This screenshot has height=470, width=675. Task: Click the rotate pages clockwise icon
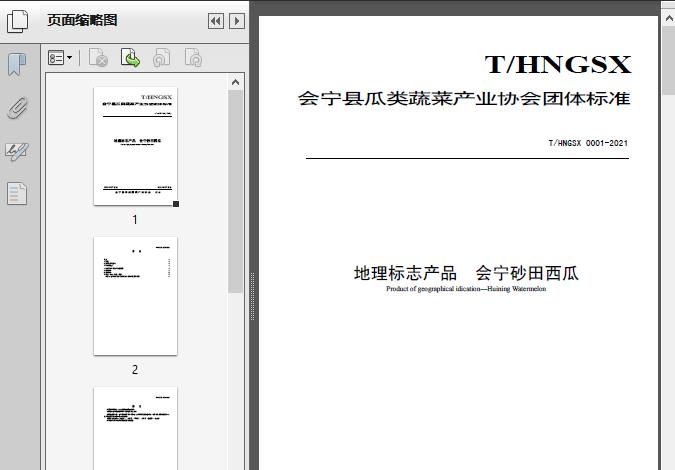coord(193,58)
